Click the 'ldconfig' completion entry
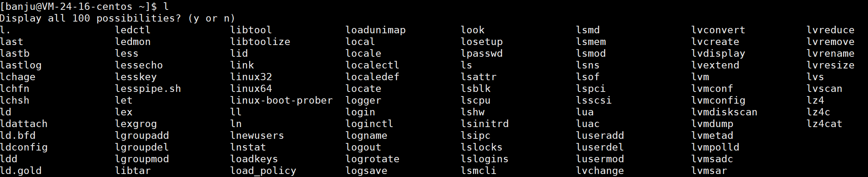Viewport: 868px width, 177px height. pyautogui.click(x=24, y=147)
